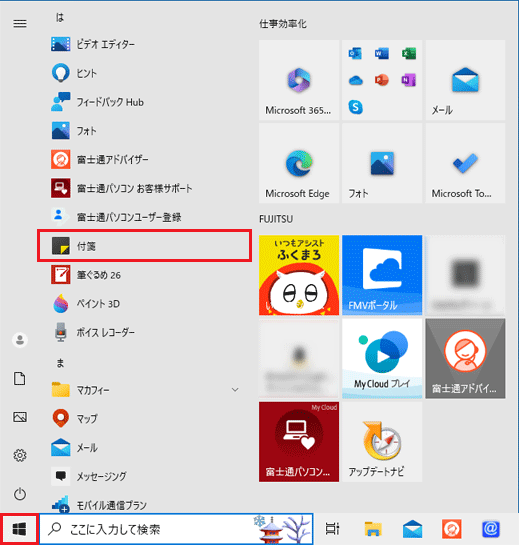Open Mail from the taskbar

412,529
